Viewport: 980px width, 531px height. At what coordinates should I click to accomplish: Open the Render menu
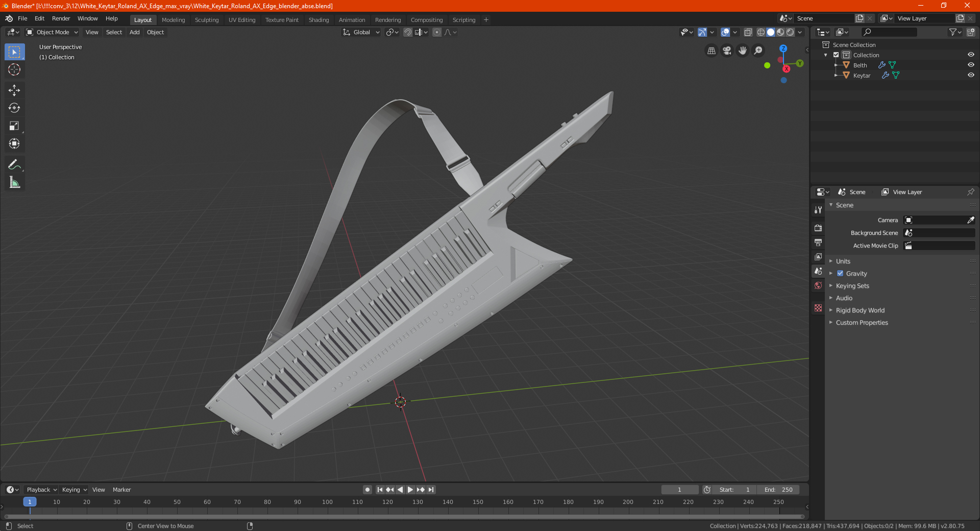(x=61, y=18)
